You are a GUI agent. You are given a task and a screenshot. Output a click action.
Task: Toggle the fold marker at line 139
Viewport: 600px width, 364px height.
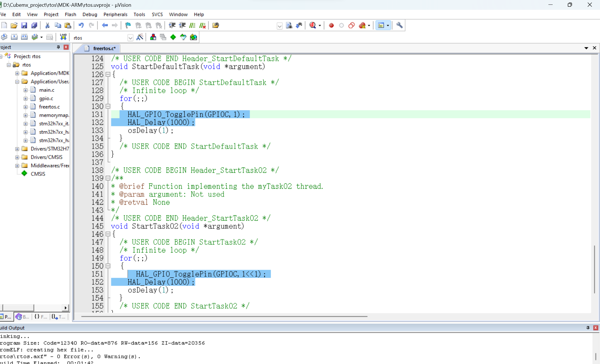pos(108,178)
